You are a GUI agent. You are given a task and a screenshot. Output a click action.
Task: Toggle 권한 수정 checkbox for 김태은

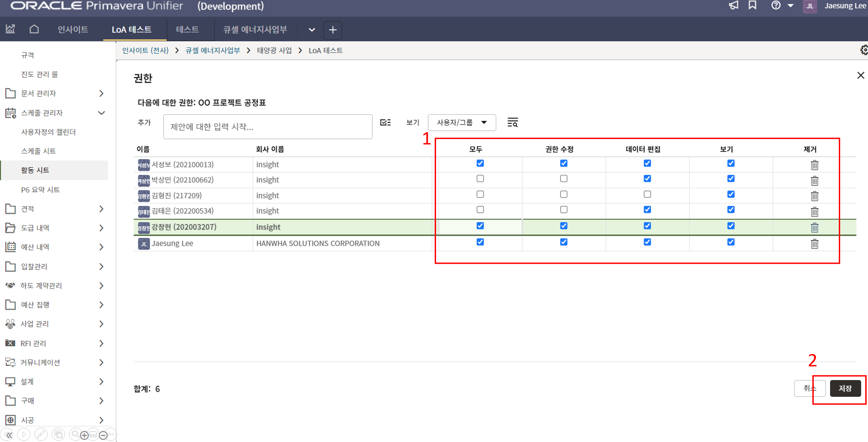tap(564, 210)
